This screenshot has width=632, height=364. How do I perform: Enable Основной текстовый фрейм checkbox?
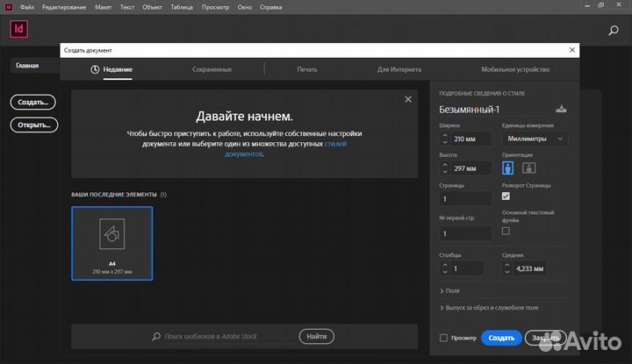(506, 231)
